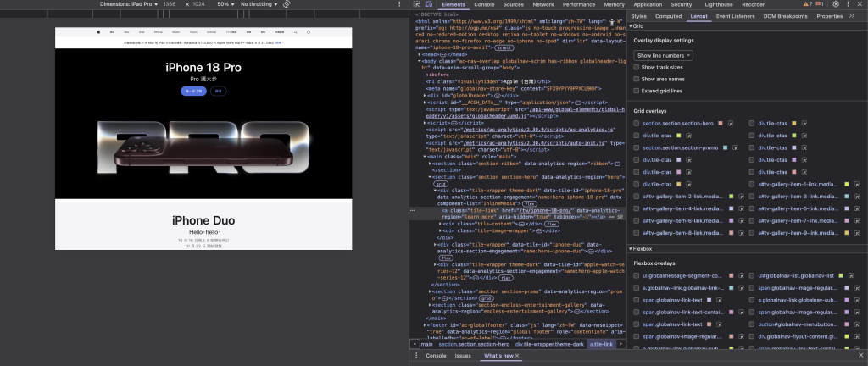
Task: Check the a#tv-gallery-item-7-link grid overlay
Action: (x=753, y=220)
